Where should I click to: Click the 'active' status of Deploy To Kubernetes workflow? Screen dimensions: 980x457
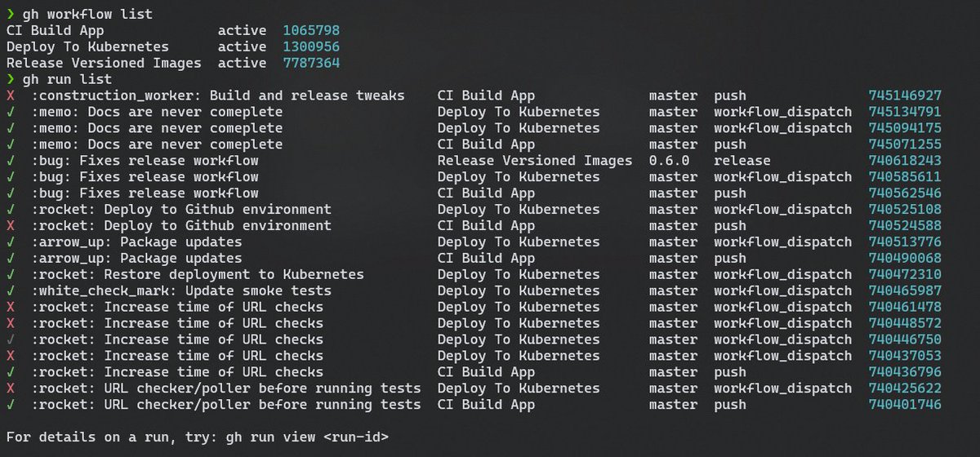pos(242,47)
